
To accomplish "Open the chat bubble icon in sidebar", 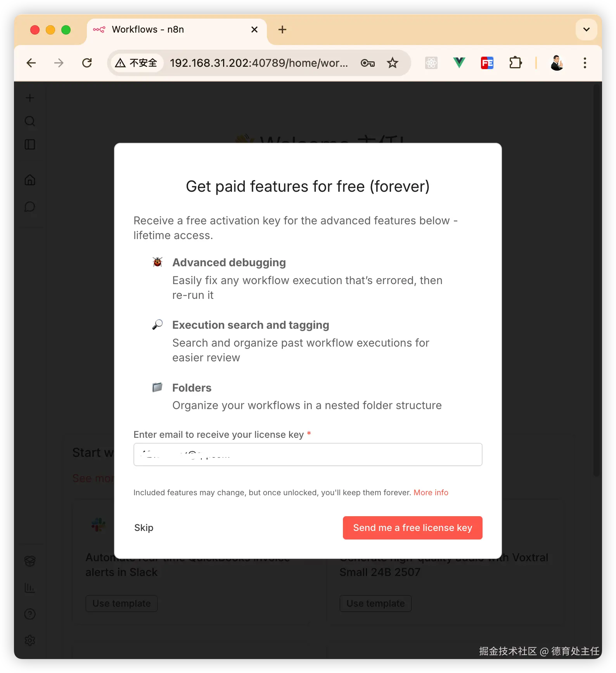I will (30, 206).
